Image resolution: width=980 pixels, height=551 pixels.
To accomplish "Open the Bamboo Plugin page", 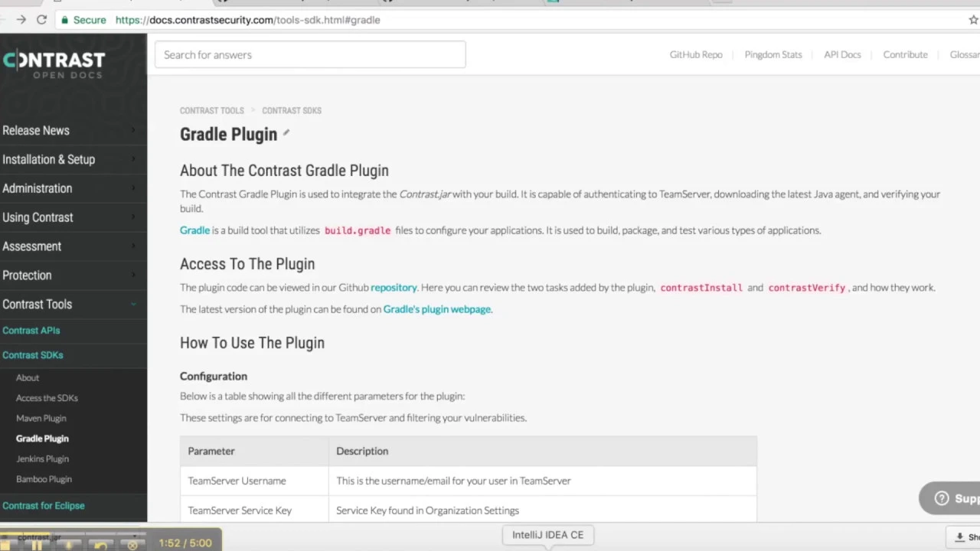I will pyautogui.click(x=44, y=479).
